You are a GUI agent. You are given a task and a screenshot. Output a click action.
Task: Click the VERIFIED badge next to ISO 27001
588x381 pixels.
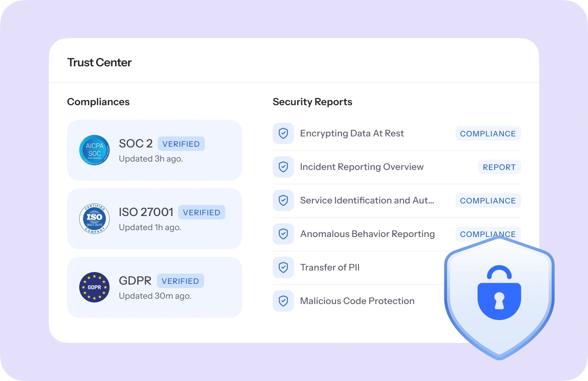tap(201, 213)
